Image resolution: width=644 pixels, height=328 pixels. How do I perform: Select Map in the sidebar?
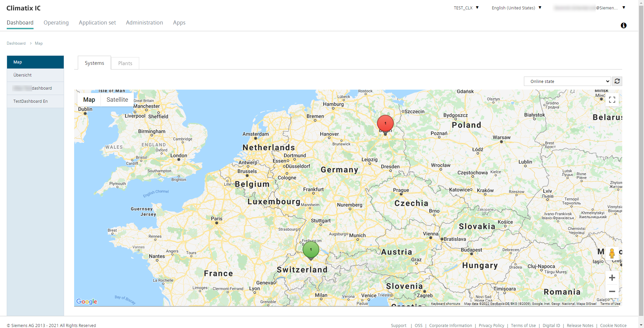(35, 62)
